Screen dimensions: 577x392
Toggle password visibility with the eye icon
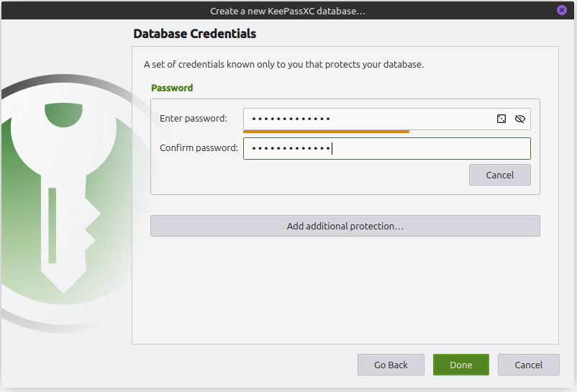520,119
